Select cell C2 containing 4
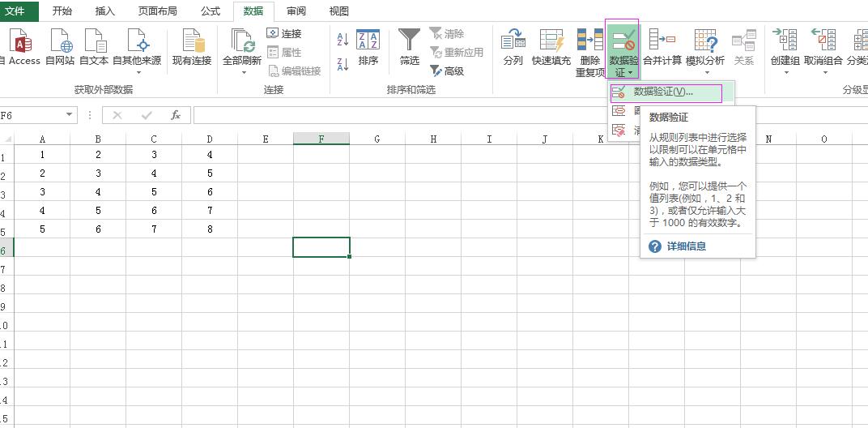Viewport: 868px width, 428px height. click(154, 173)
